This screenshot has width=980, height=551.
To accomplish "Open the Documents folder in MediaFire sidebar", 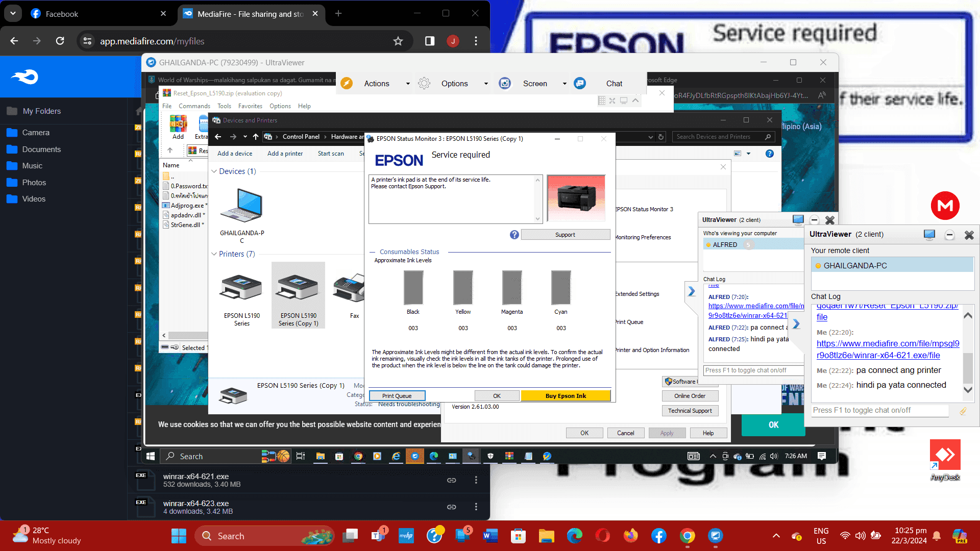I will pos(41,149).
